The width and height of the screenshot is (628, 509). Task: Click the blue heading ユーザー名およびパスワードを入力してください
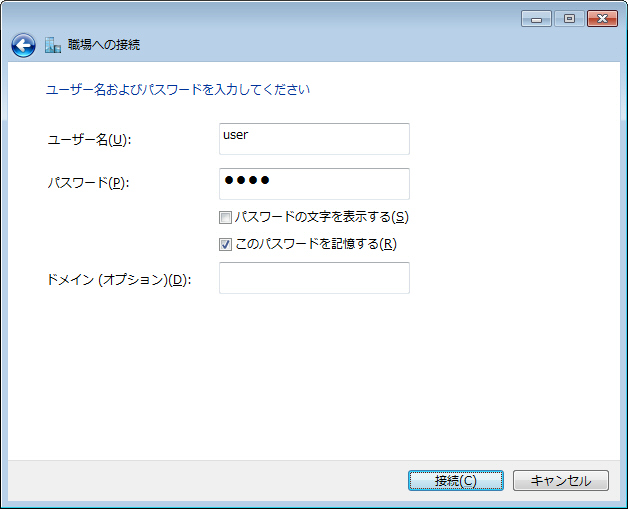click(x=178, y=89)
